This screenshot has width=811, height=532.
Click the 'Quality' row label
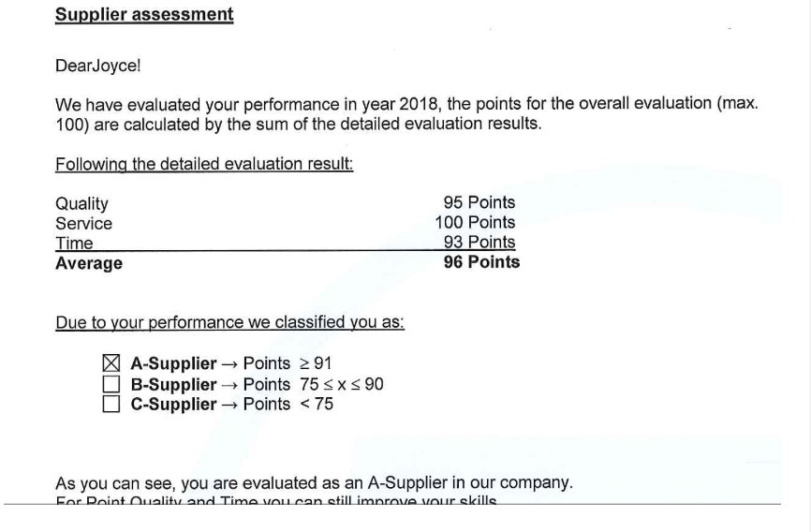81,203
